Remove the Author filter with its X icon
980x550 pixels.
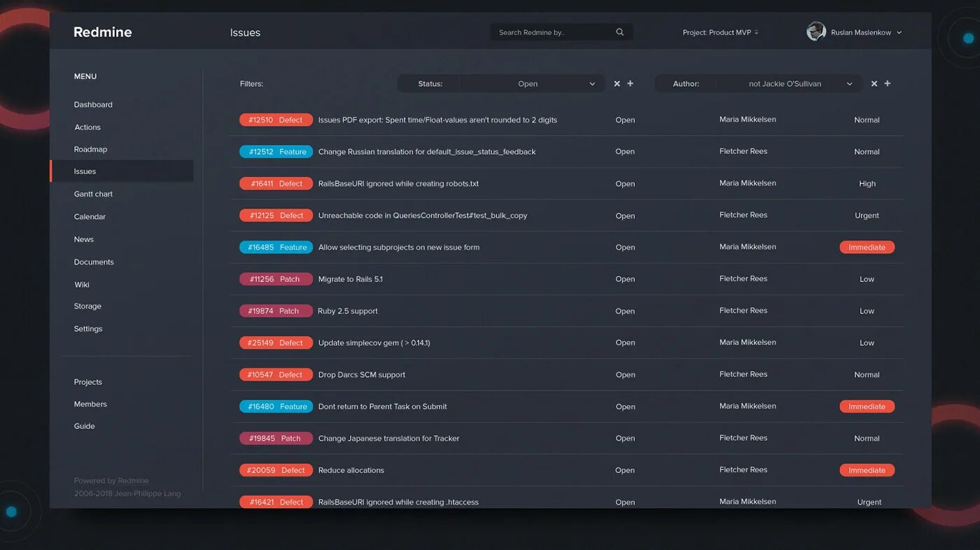coord(874,84)
